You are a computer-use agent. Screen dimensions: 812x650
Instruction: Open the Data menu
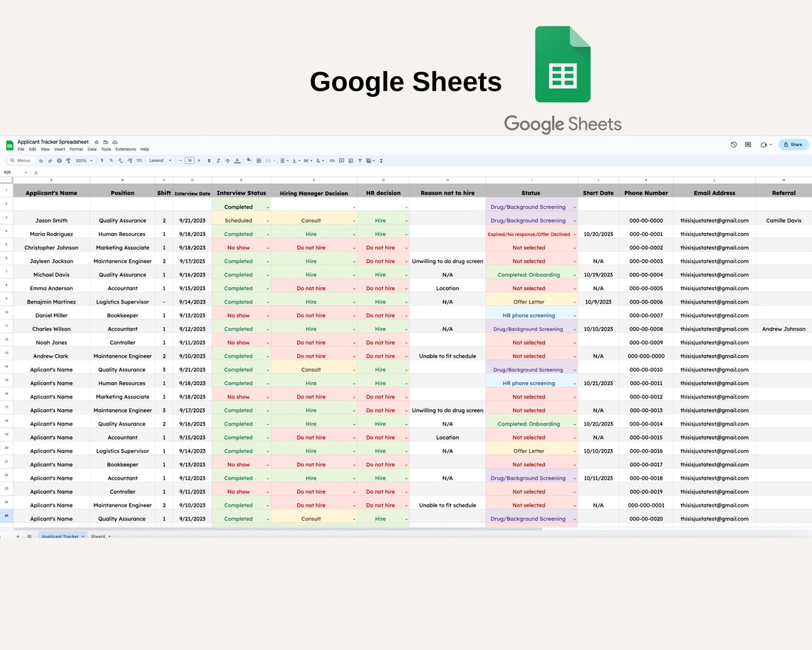[x=92, y=150]
